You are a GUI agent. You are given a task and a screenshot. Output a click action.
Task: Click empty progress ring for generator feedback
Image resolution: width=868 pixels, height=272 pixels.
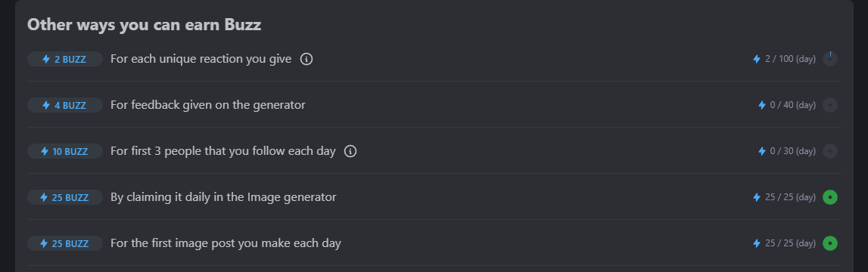click(830, 105)
